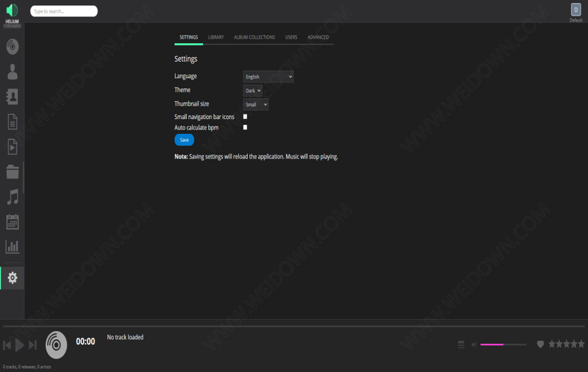
Task: Click the tracks, releases, artists status text
Action: click(x=27, y=367)
